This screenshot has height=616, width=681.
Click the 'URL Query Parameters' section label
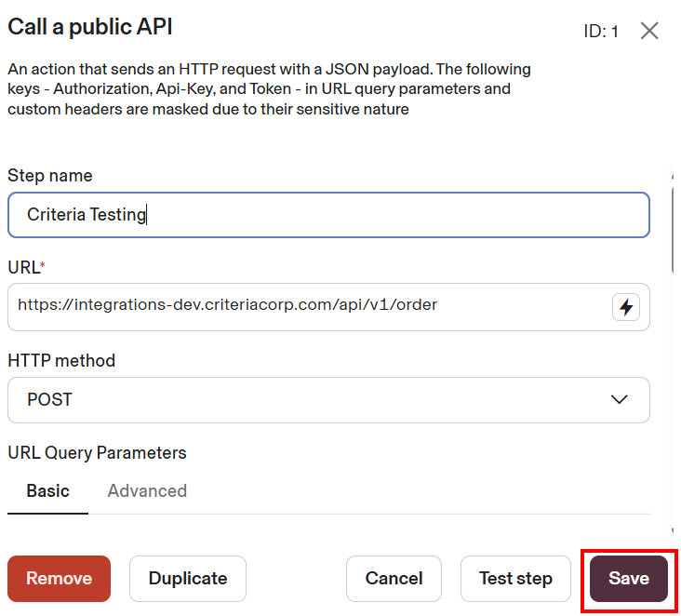[x=97, y=453]
